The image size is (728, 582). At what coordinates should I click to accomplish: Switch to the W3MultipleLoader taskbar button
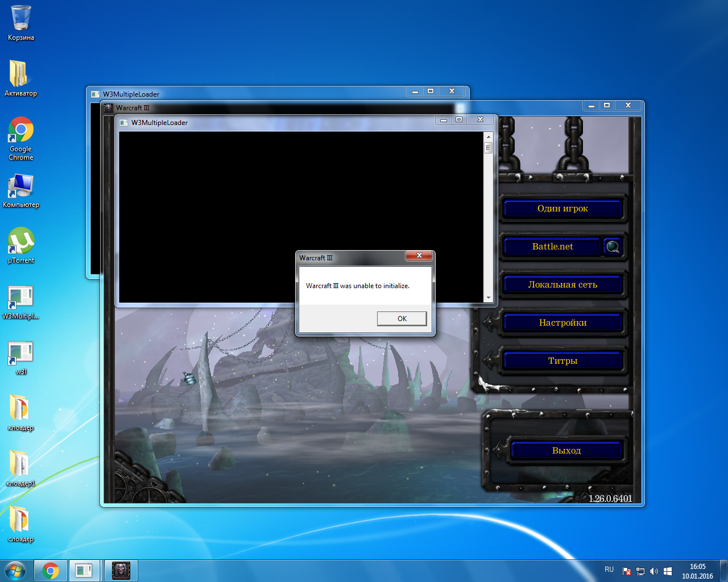pyautogui.click(x=84, y=571)
